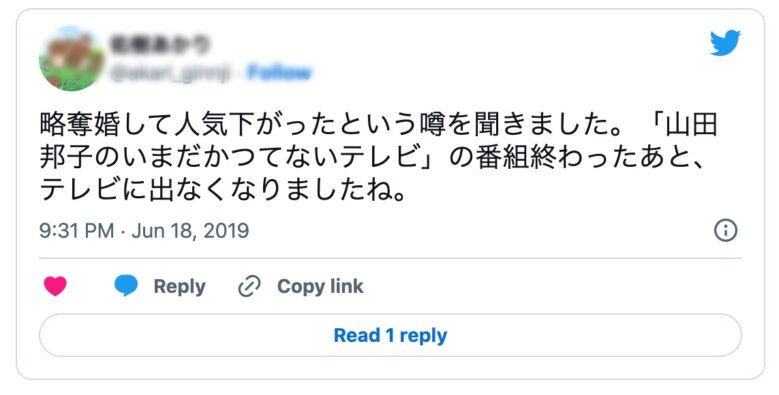Open the 9:31 PM time in the timestamp

pos(77,231)
